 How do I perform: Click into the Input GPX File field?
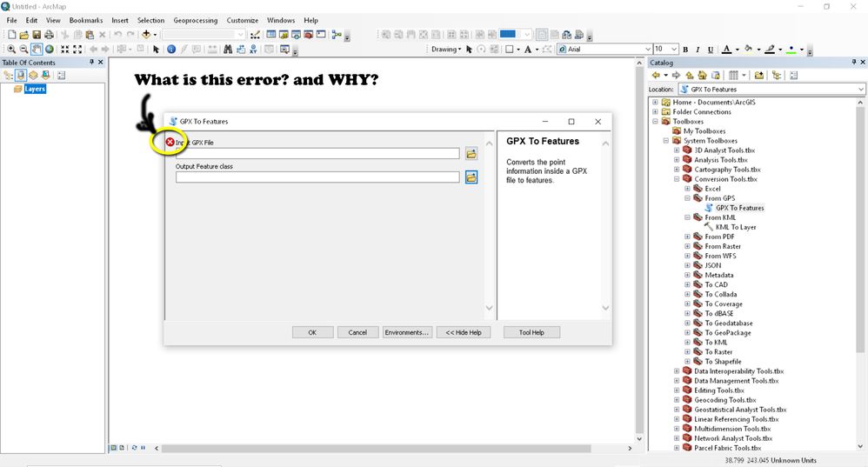click(317, 154)
